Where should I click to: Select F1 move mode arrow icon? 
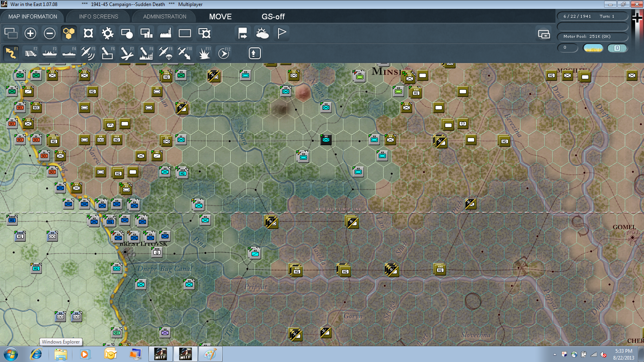pos(11,53)
